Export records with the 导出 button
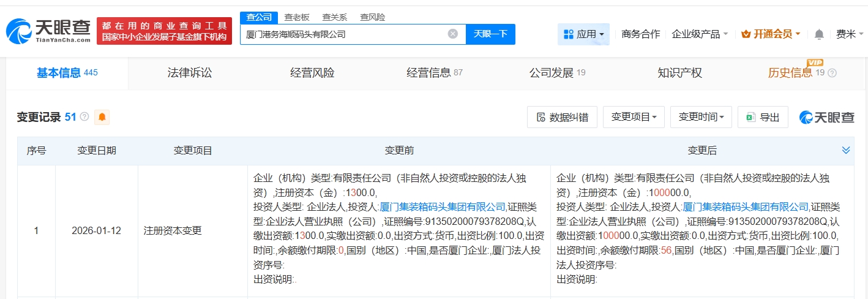Screen dimensions: 868x299 [x=762, y=117]
